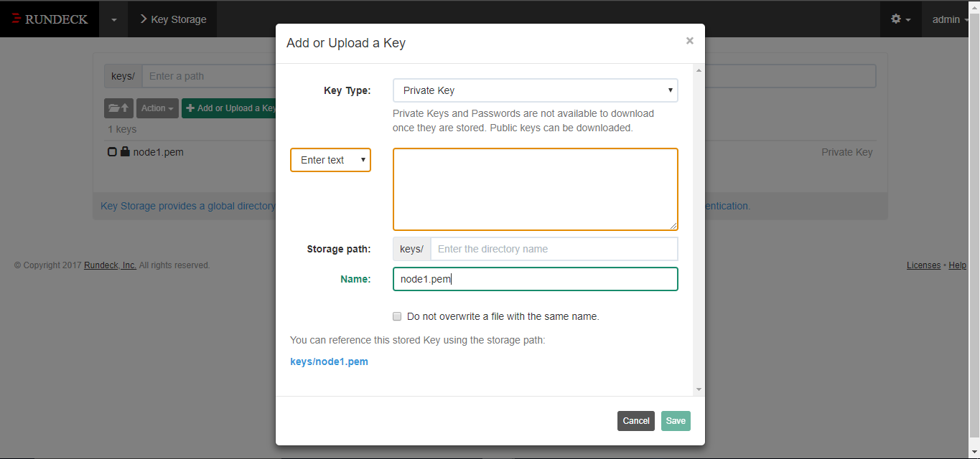980x459 pixels.
Task: Follow the keys/node1.pem storage path link
Action: [x=329, y=361]
